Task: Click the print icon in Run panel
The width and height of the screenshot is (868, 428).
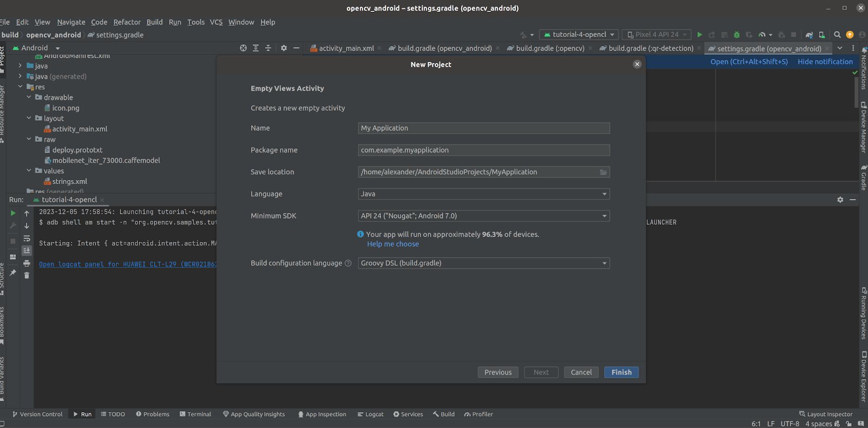Action: [27, 263]
